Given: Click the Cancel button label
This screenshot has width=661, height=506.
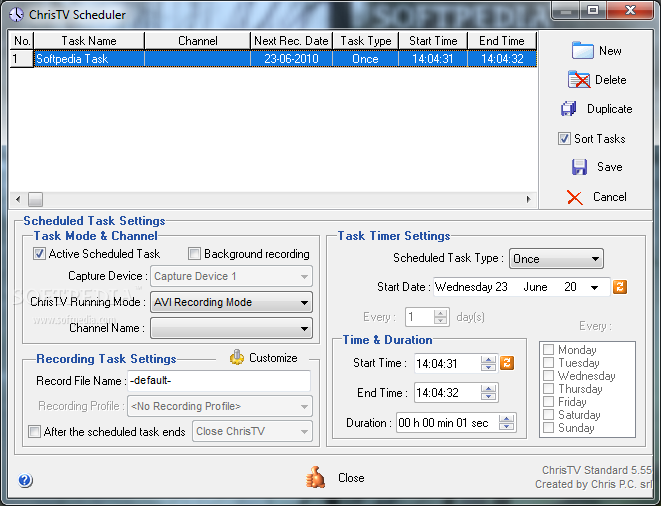Looking at the screenshot, I should (x=610, y=197).
